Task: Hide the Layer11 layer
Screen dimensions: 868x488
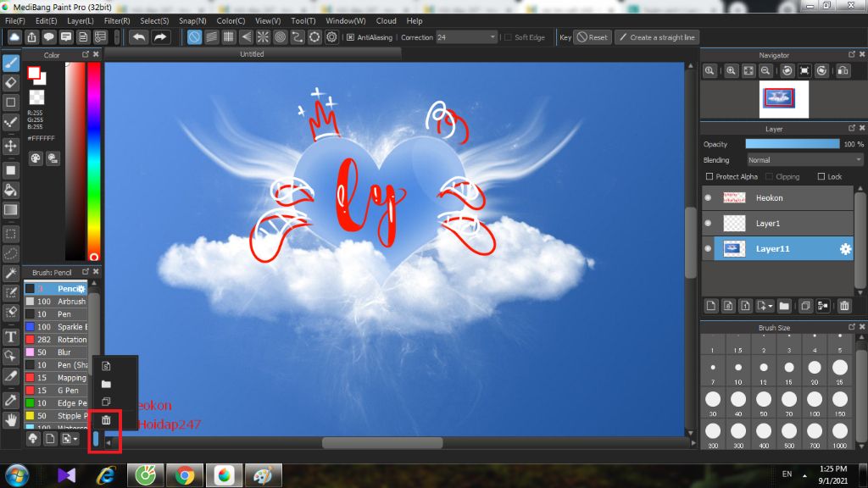Action: click(708, 249)
